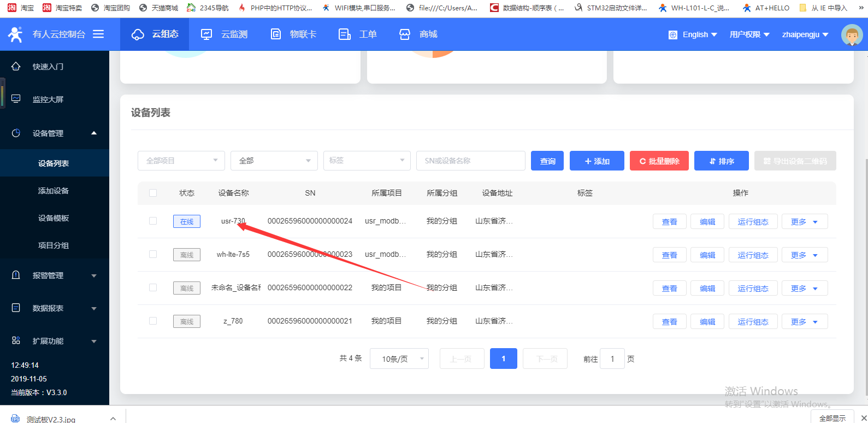Expand the 10条/页 page size dropdown
The height and width of the screenshot is (423, 868).
(x=399, y=359)
